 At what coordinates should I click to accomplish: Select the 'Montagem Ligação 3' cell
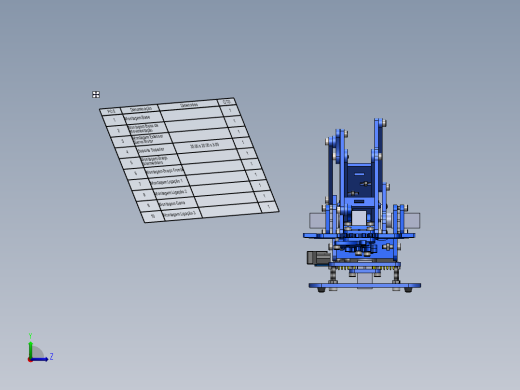[183, 214]
